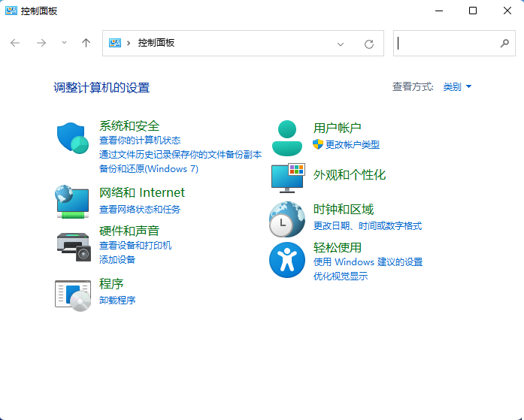Open the 轻松使用 category
Viewport: 524px width, 420px height.
coord(338,247)
